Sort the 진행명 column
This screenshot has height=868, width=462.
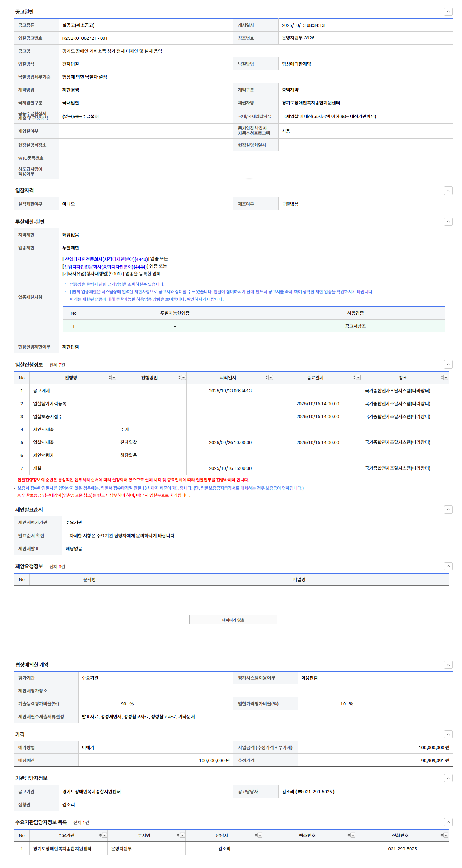pos(109,378)
